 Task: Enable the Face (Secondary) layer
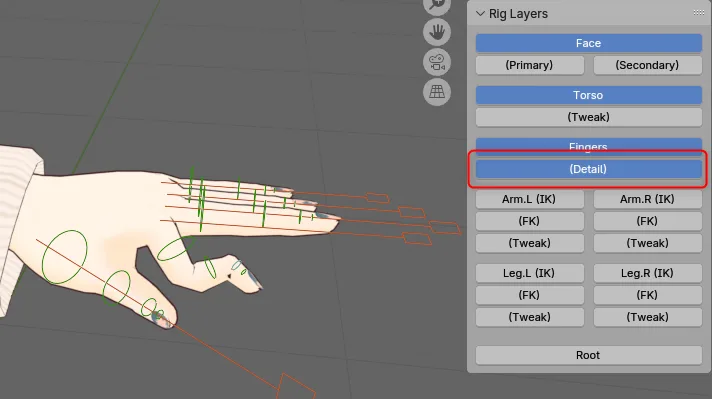point(648,65)
